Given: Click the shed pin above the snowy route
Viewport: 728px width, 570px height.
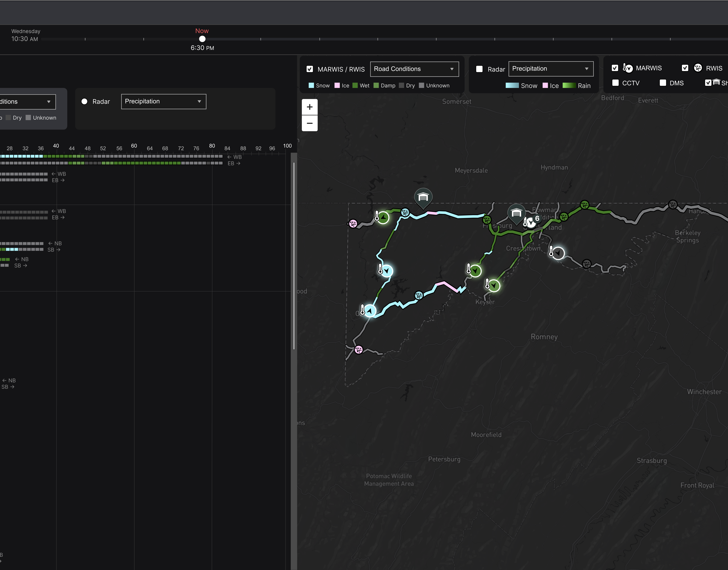Looking at the screenshot, I should click(423, 197).
